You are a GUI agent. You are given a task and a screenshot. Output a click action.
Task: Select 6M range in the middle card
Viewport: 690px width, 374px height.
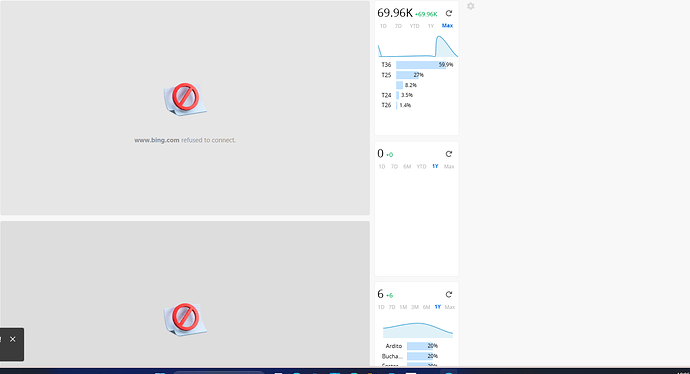tap(407, 166)
